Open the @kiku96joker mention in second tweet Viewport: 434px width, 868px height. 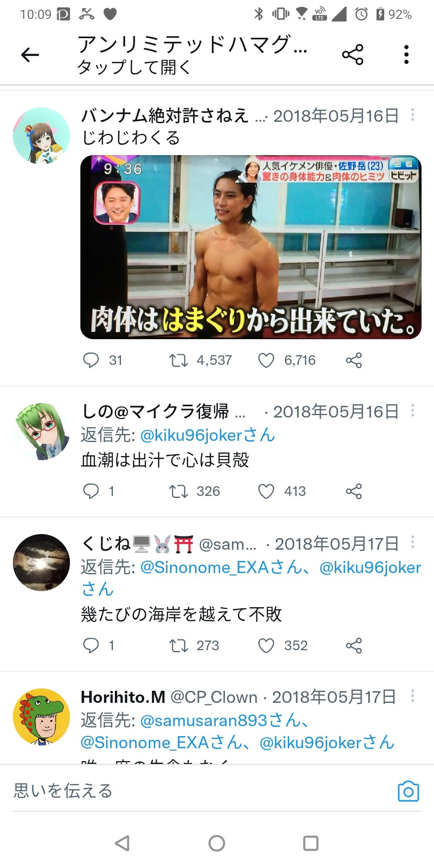point(207,435)
